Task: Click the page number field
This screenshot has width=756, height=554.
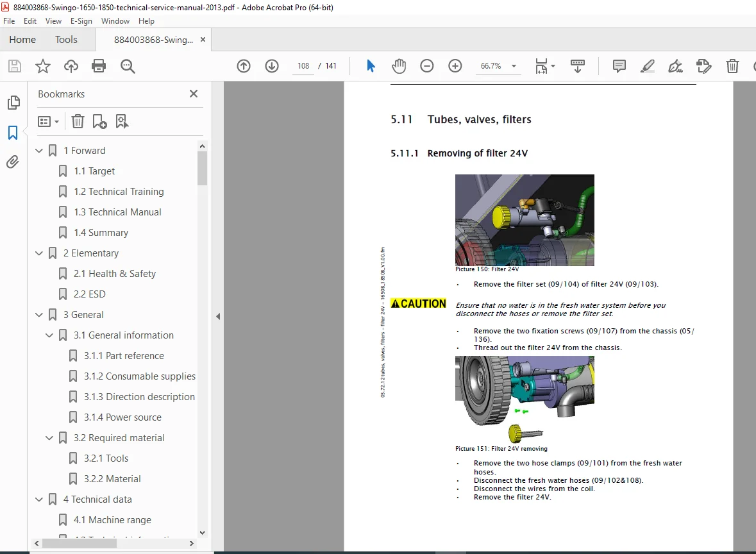Action: [303, 66]
